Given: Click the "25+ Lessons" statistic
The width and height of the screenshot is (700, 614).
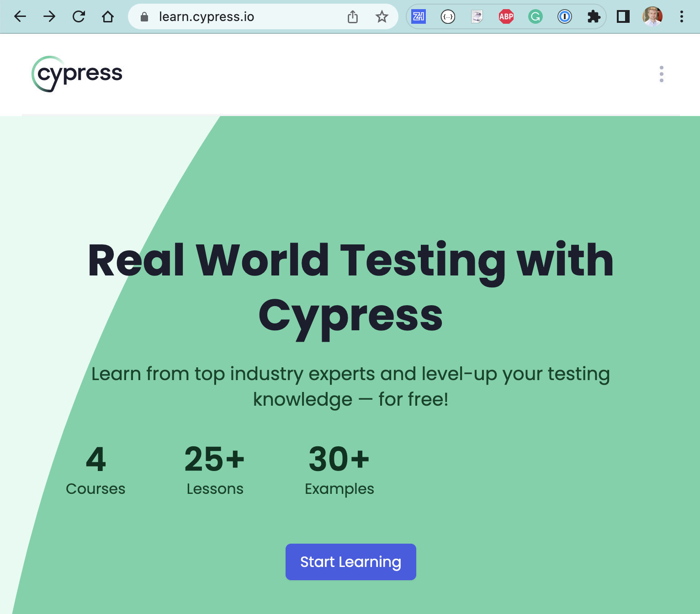Looking at the screenshot, I should pyautogui.click(x=215, y=471).
